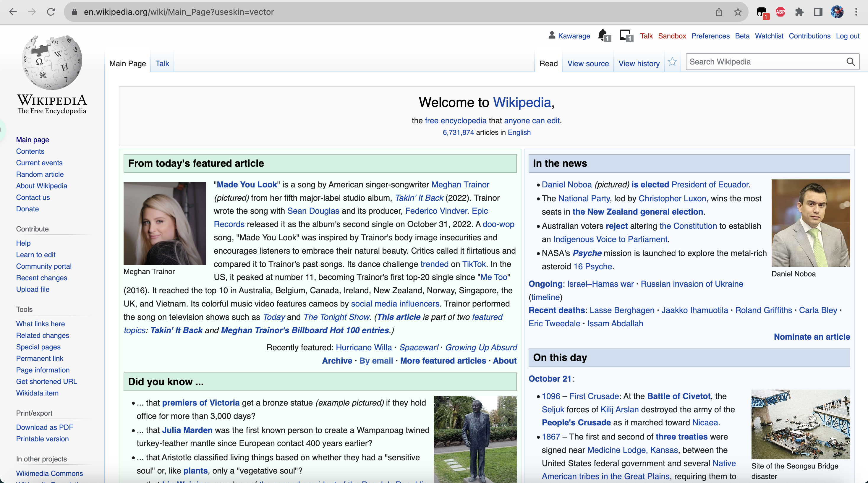Toggle the watchlist star for Main Page
This screenshot has height=483, width=868.
coord(672,62)
